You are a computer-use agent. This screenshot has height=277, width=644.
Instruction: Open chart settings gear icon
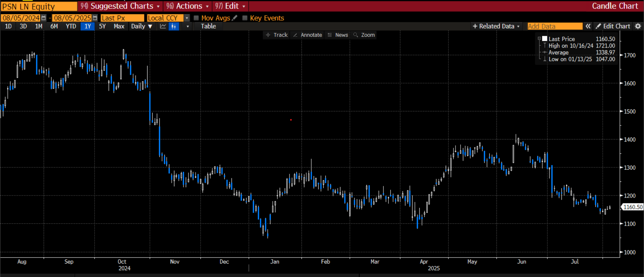pos(638,26)
